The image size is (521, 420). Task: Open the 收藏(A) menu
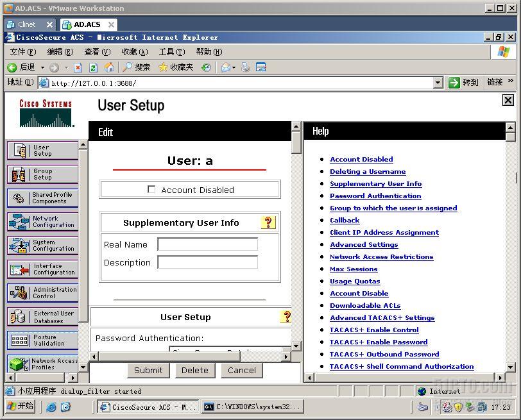(135, 52)
